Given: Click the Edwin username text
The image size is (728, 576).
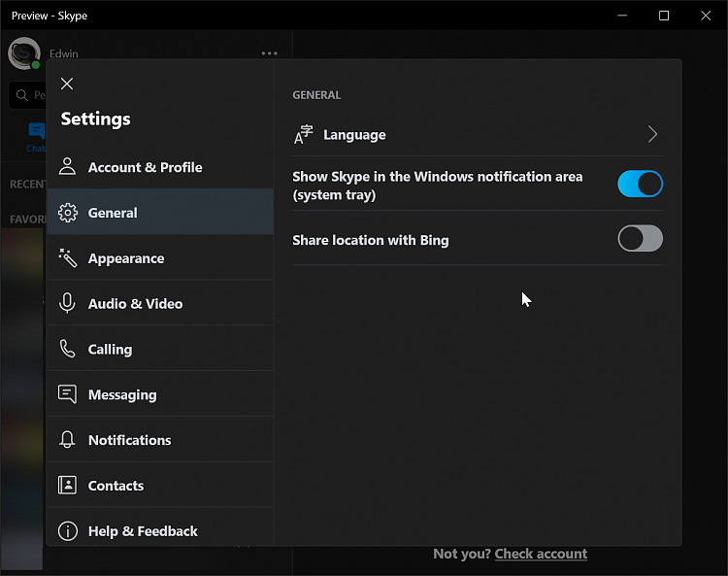Looking at the screenshot, I should [x=64, y=53].
